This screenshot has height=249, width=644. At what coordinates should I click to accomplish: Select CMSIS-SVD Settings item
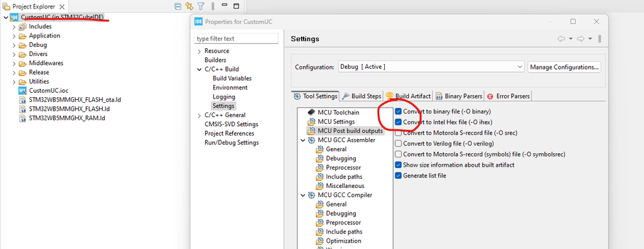[231, 124]
